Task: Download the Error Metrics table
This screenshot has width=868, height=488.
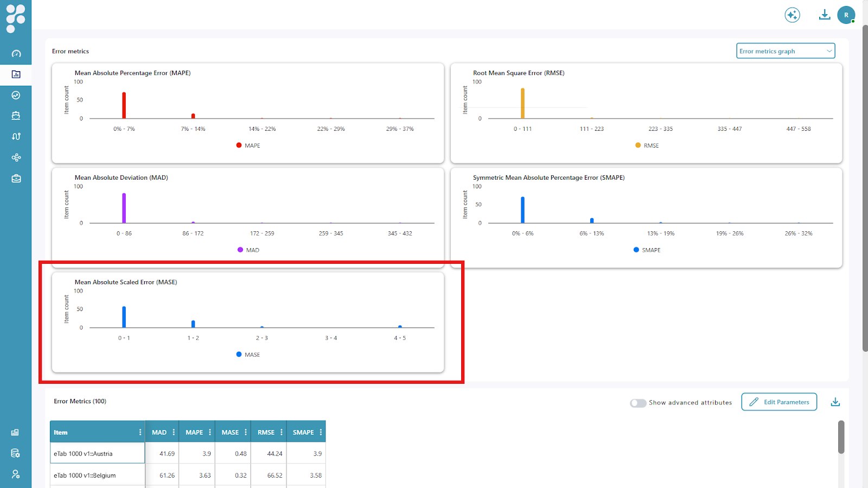Action: pos(835,402)
